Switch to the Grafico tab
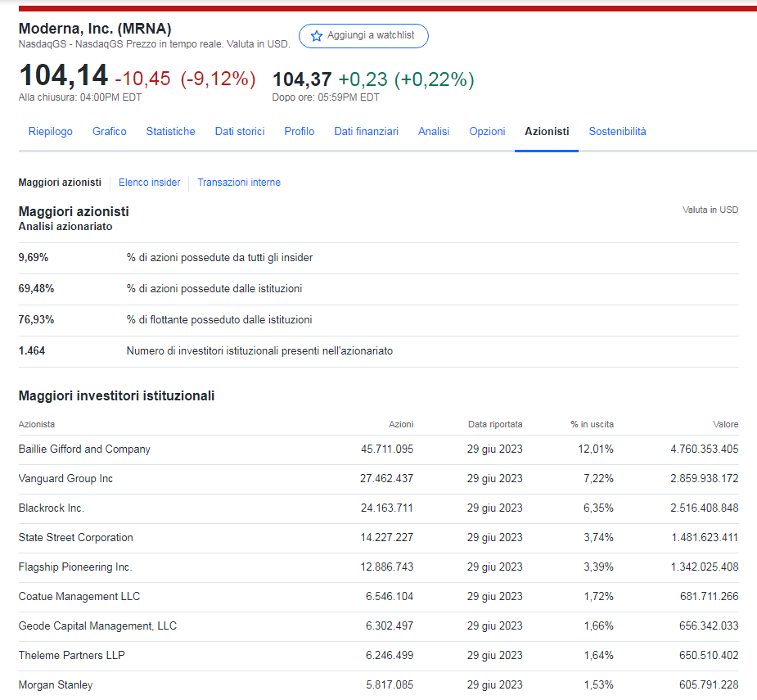 coord(110,131)
